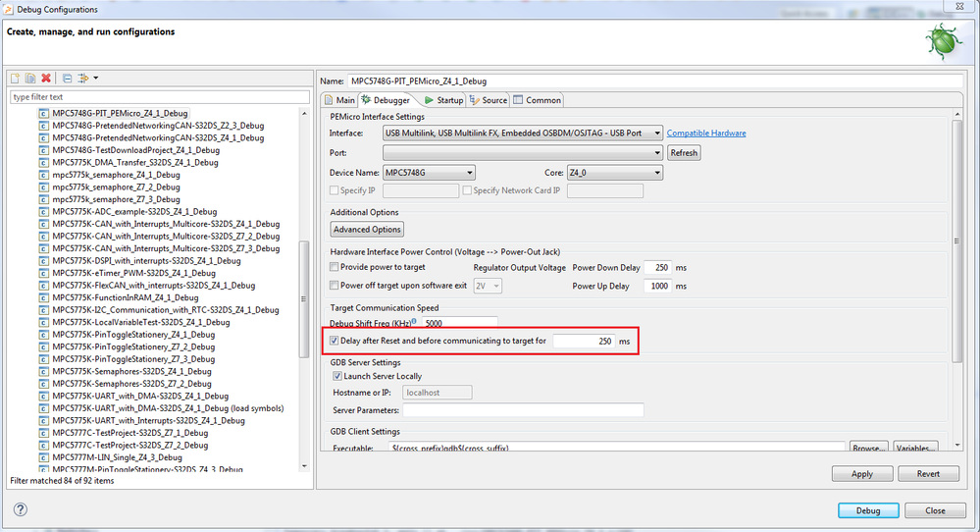Delete selected launch configuration

coord(46,79)
